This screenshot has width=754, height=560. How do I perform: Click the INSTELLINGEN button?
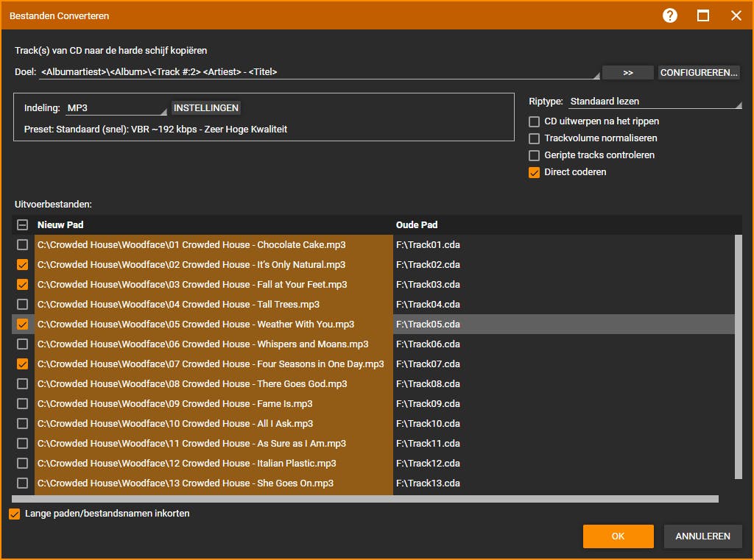206,108
